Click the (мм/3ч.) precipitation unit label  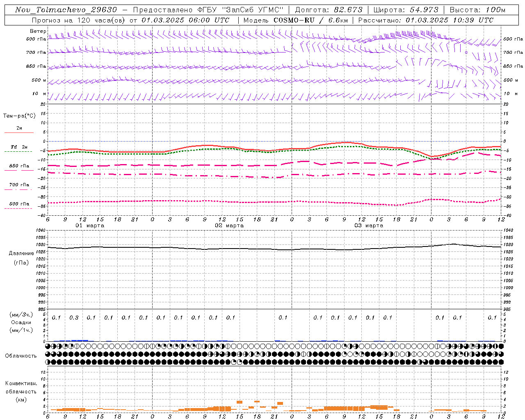point(21,315)
